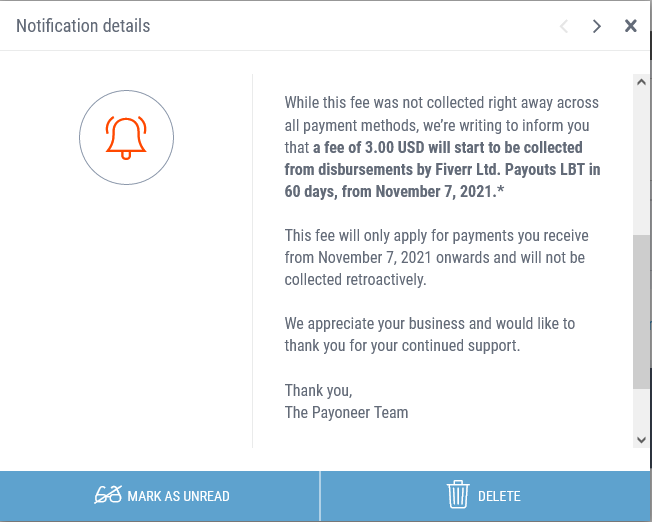The height and width of the screenshot is (522, 652).
Task: Click the crossed-out glasses unread icon
Action: [108, 495]
